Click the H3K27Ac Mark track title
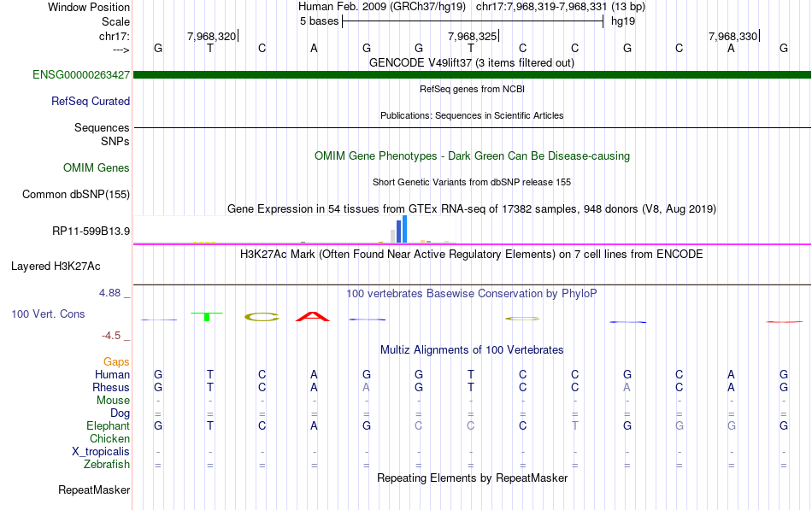This screenshot has height=510, width=812. (x=471, y=255)
